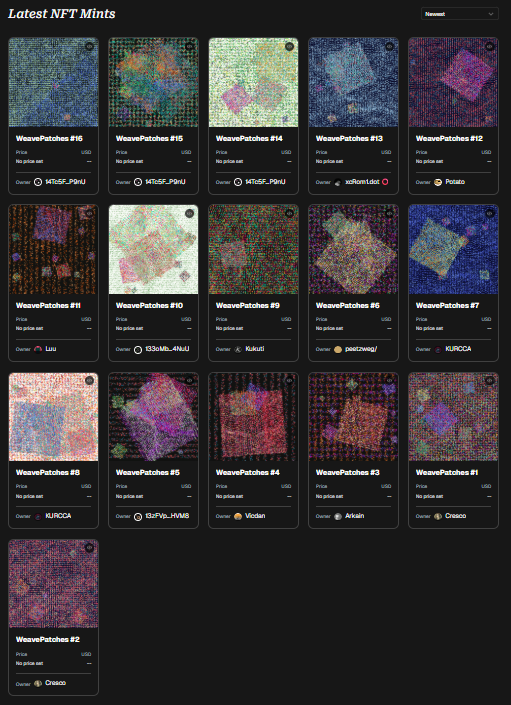Click the eye icon on WeavePatches #7 image
This screenshot has width=511, height=705.
pos(489,214)
